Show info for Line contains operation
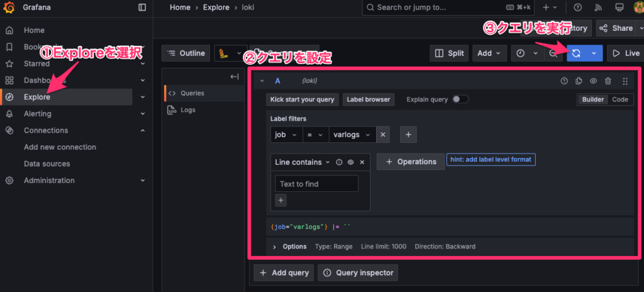 pos(339,162)
